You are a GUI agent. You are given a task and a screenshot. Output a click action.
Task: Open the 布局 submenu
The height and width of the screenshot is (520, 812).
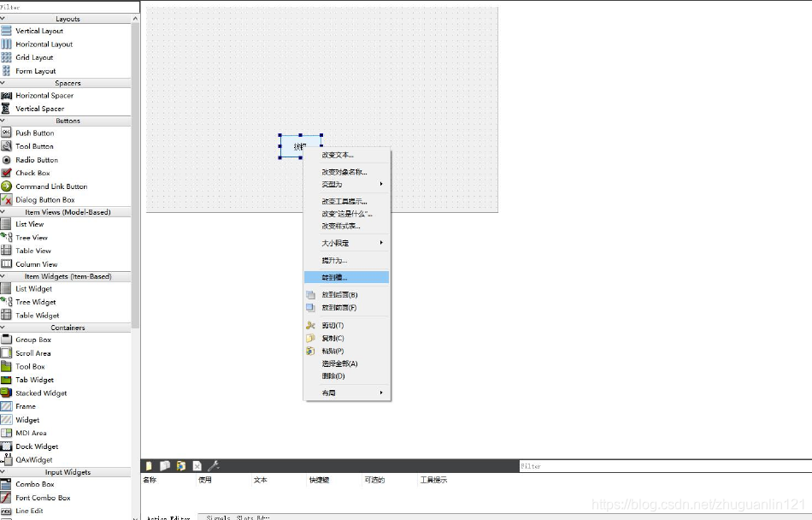346,393
